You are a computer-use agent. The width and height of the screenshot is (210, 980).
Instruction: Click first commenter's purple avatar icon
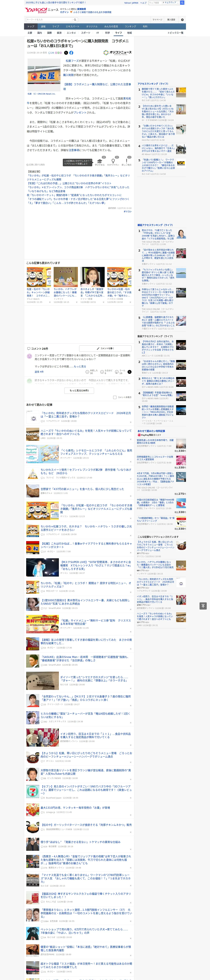pos(29,356)
